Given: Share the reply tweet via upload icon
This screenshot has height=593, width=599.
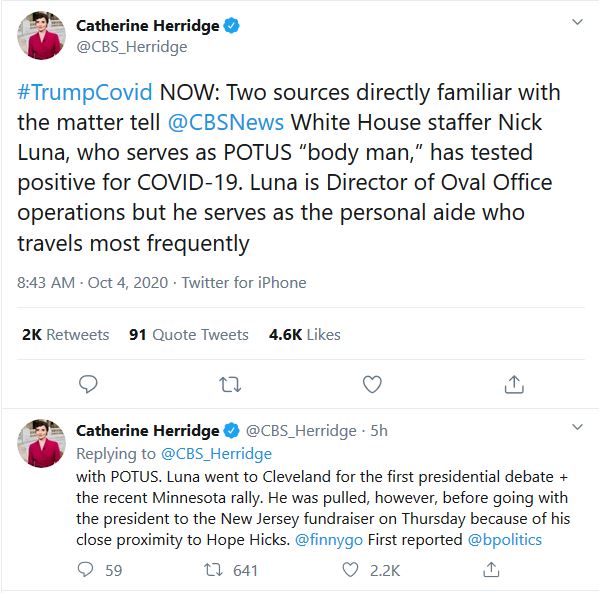Looking at the screenshot, I should point(491,570).
